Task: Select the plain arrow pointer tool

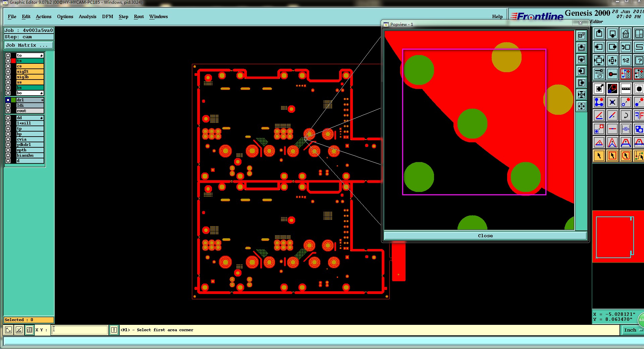Action: point(599,156)
